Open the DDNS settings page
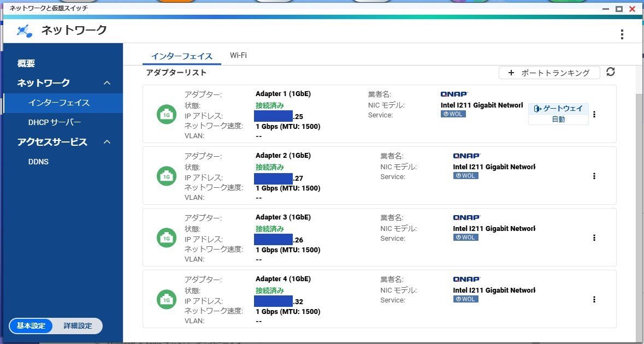 click(x=38, y=161)
